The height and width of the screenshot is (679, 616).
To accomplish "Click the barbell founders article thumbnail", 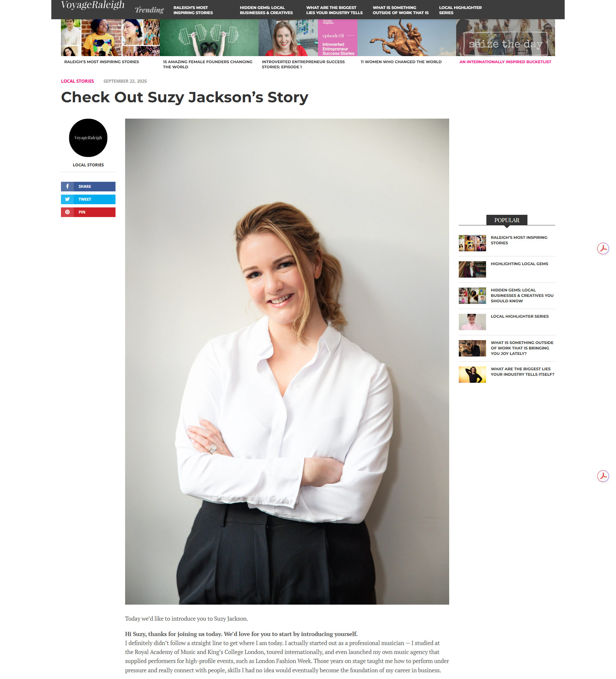I will point(209,38).
